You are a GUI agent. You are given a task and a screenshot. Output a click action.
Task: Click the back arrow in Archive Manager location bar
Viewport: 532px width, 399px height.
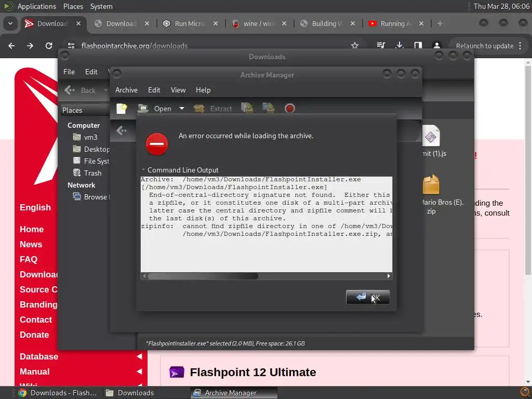click(121, 130)
